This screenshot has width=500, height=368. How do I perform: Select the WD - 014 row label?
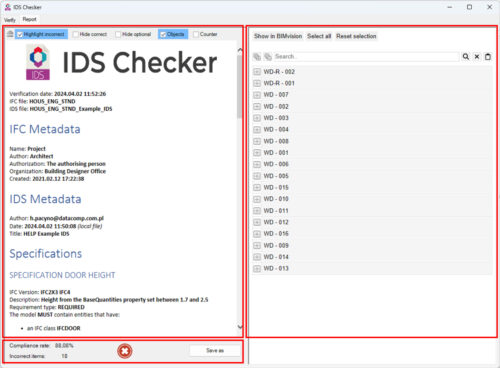276,257
